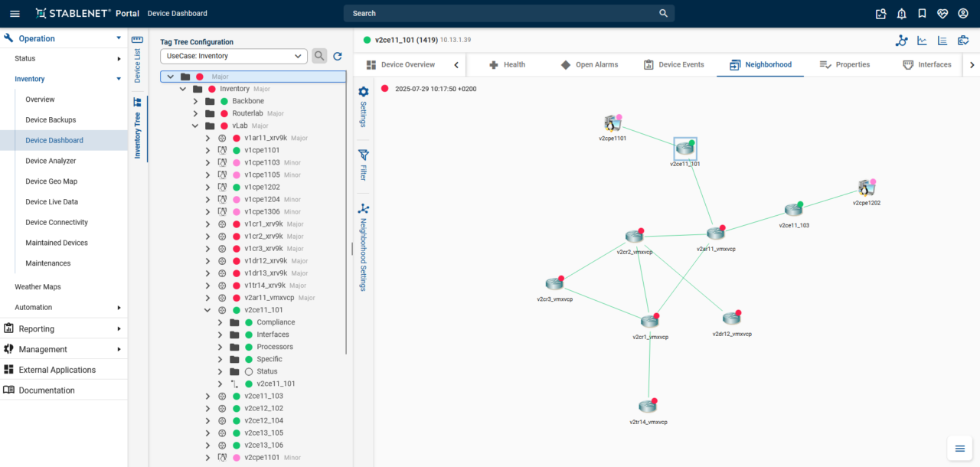Open the notifications bell icon

tap(901, 13)
